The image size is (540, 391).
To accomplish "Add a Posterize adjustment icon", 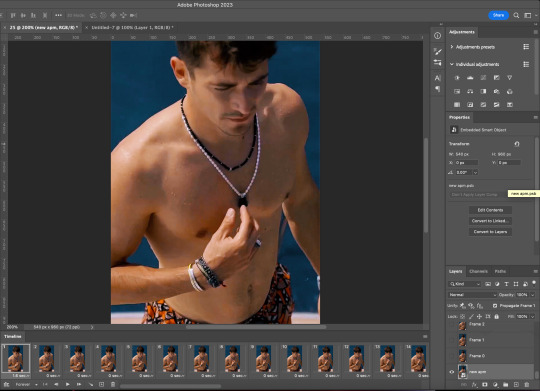I will point(483,104).
